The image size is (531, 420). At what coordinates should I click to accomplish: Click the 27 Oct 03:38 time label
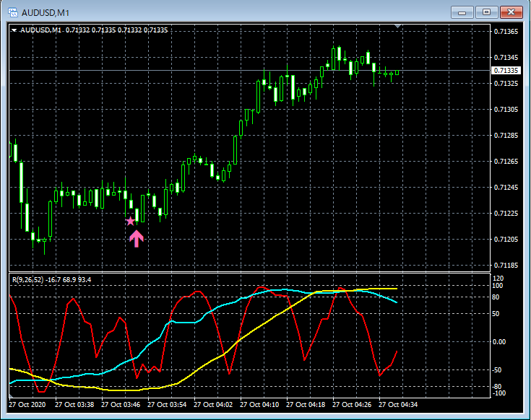tap(74, 404)
